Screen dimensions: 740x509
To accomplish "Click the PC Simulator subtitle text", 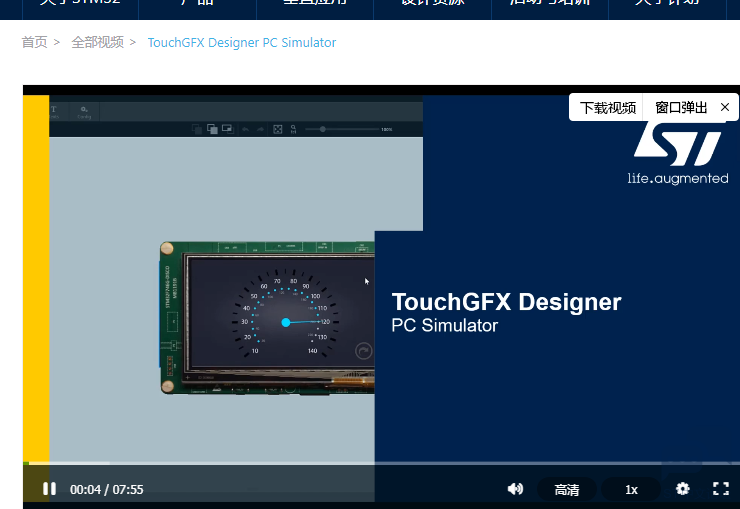I will (x=444, y=325).
